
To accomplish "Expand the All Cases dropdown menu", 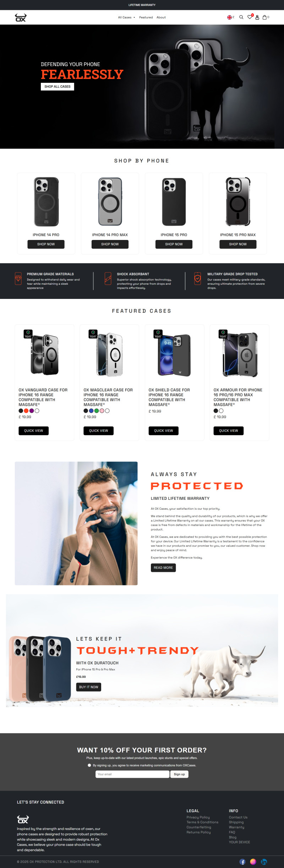I will (126, 17).
